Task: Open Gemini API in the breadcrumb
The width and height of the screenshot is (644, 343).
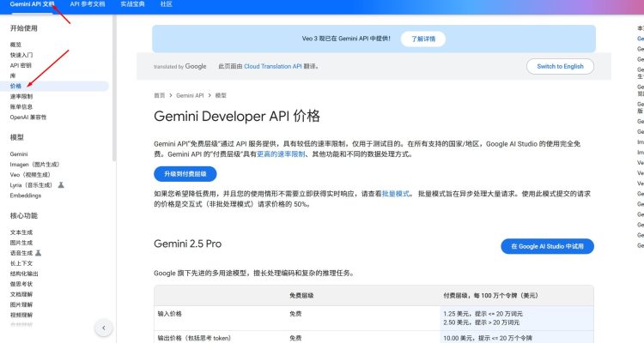Action: [x=190, y=95]
